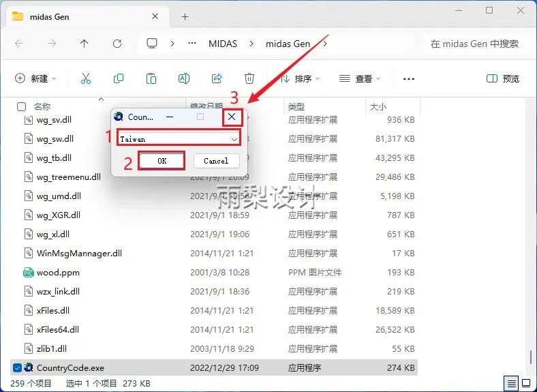Viewport: 537px width, 392px height.
Task: Close the Country code dialog
Action: 232,117
